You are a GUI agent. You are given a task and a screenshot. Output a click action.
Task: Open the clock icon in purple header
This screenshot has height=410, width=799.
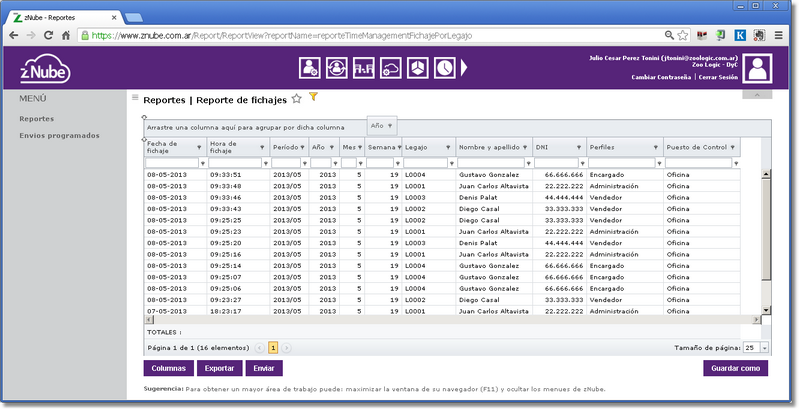click(x=443, y=68)
